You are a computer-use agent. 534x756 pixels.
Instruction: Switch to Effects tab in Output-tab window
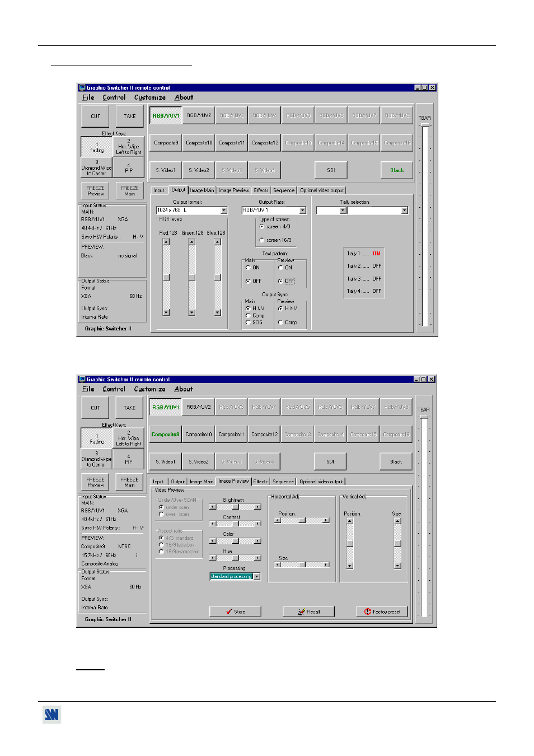pyautogui.click(x=261, y=190)
